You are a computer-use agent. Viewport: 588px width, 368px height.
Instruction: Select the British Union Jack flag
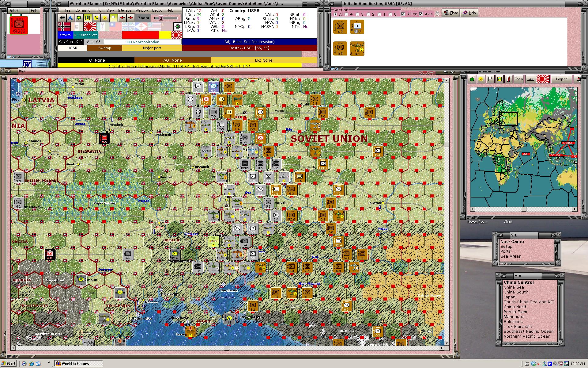coord(128,26)
